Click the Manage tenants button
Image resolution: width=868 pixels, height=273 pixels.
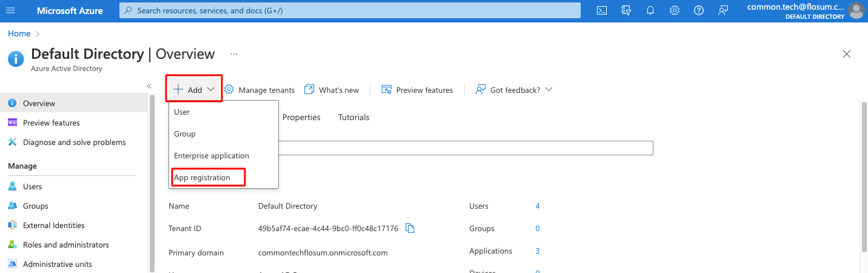[259, 90]
